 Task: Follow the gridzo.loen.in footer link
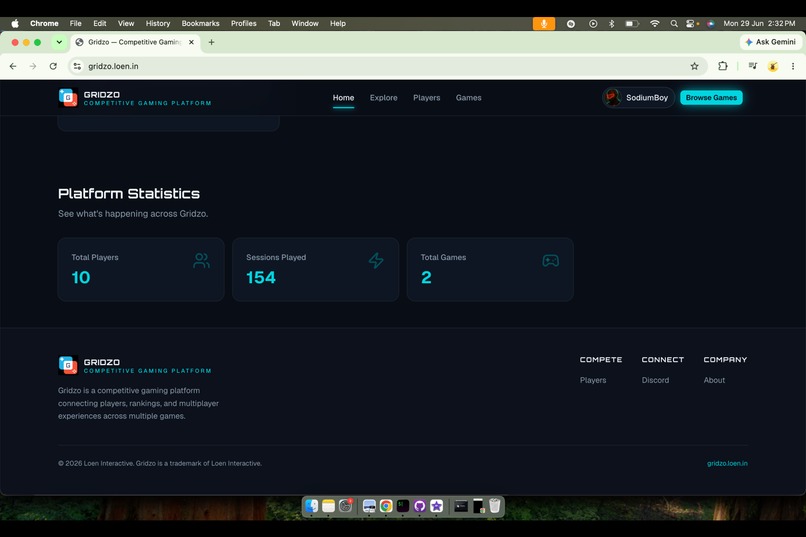(x=727, y=464)
